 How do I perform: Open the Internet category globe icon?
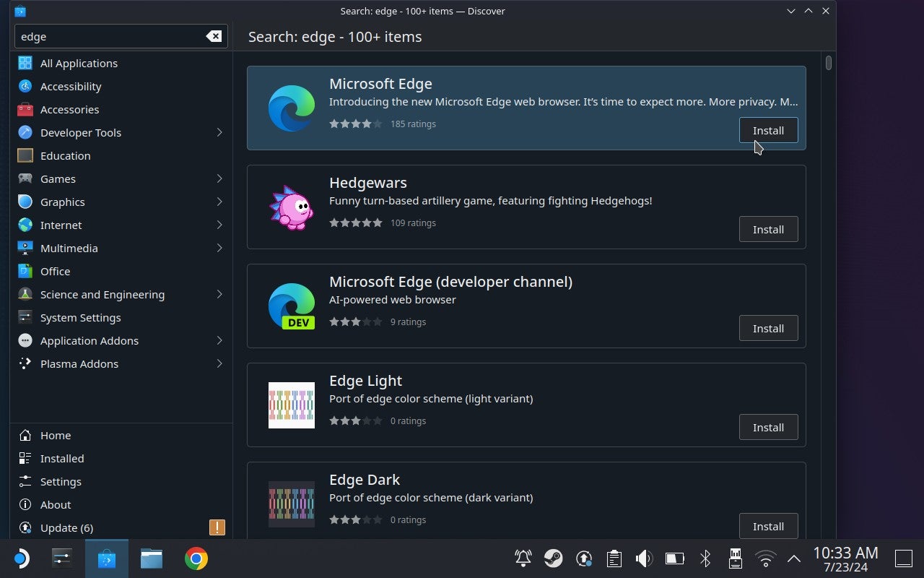25,225
